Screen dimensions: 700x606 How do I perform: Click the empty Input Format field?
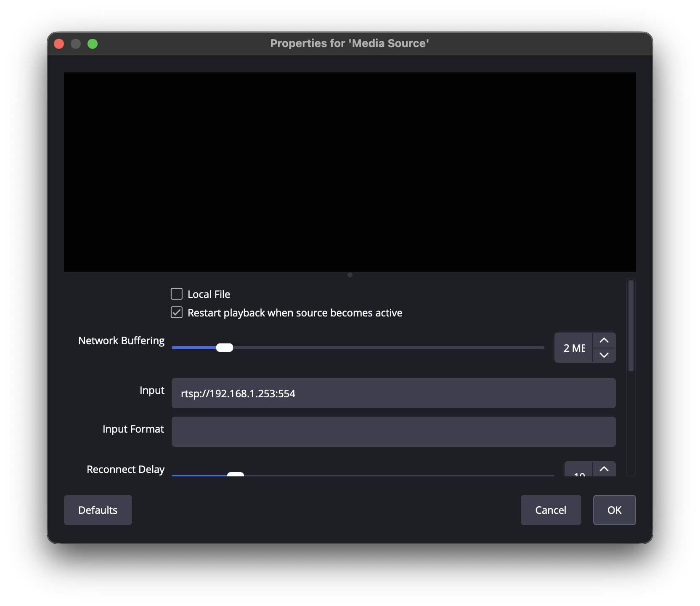pyautogui.click(x=393, y=432)
